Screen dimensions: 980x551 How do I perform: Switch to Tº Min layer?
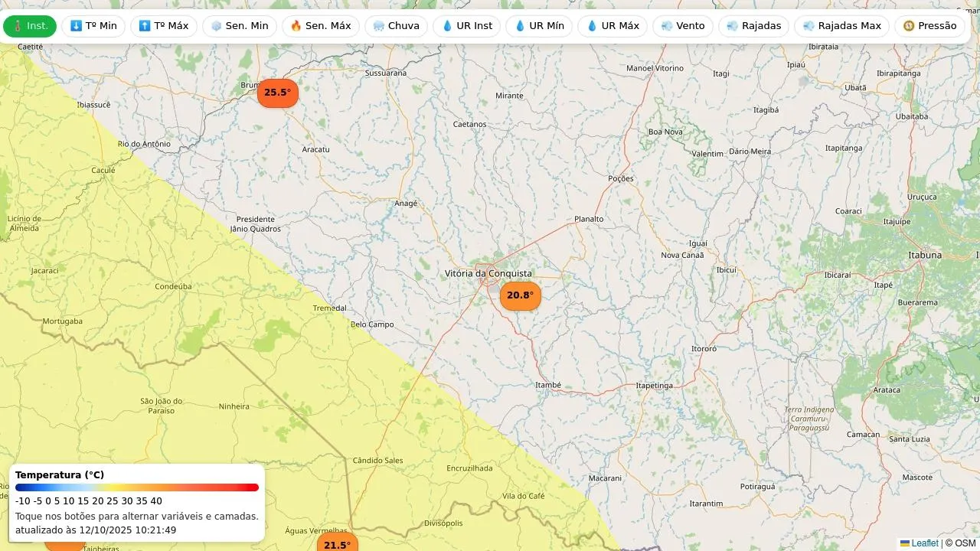[x=93, y=26]
